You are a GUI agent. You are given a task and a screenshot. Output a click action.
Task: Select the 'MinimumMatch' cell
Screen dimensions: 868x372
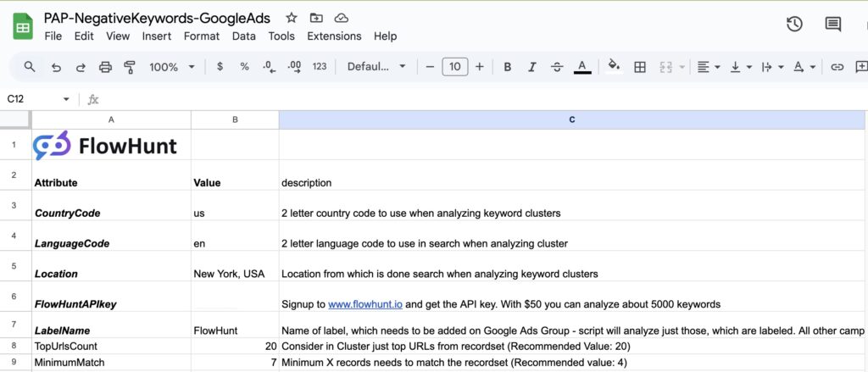coord(111,363)
